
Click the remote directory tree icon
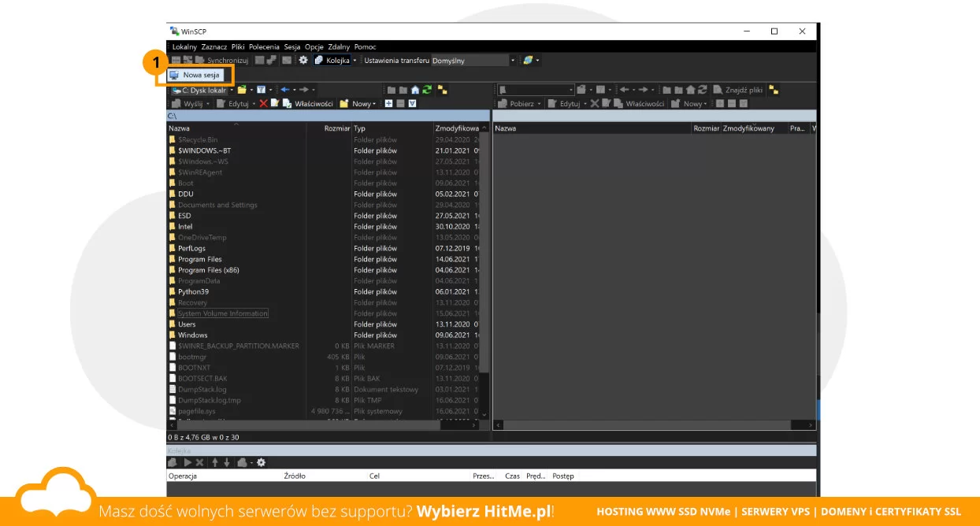pyautogui.click(x=774, y=91)
